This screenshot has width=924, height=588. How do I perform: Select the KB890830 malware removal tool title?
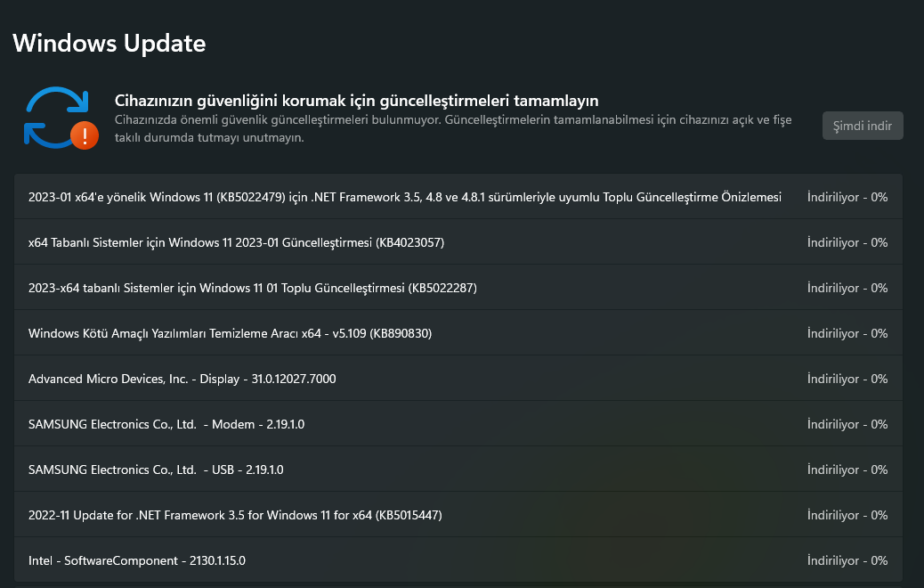tap(230, 333)
